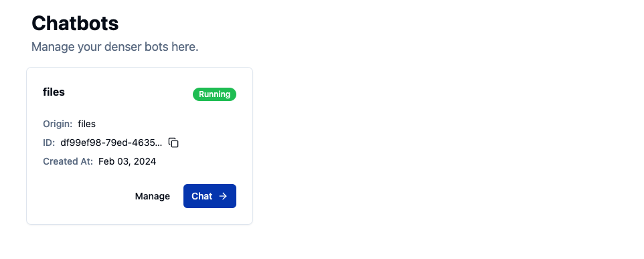Click the Origin value files
The width and height of the screenshot is (644, 259).
click(x=86, y=124)
